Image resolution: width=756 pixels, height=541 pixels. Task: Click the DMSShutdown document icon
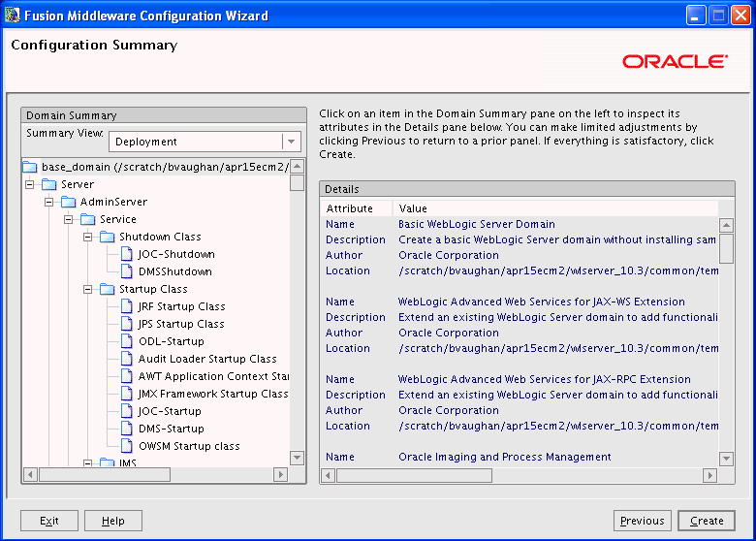point(127,271)
